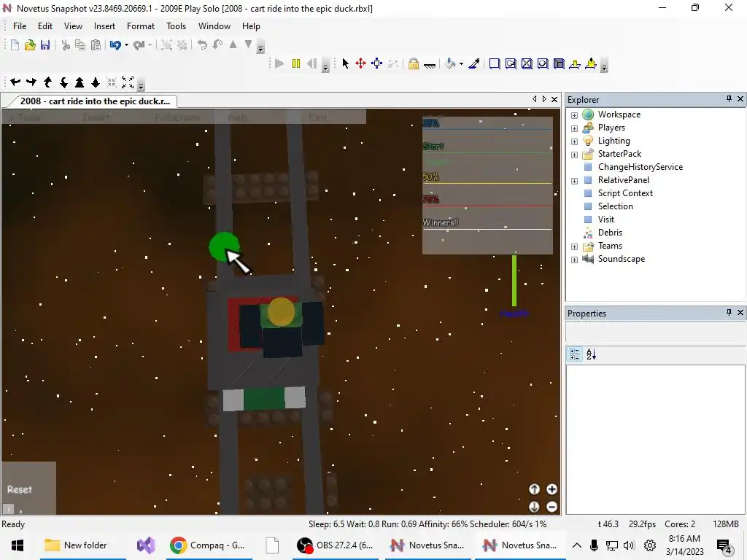Viewport: 747px width, 560px height.
Task: Click the camera pan right arrow
Action: (31, 82)
